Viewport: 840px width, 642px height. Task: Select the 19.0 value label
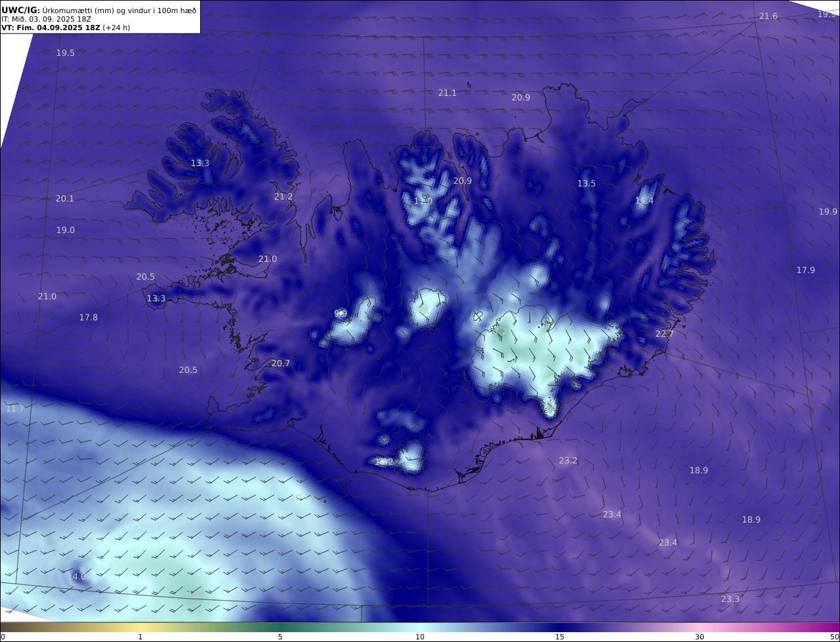pyautogui.click(x=66, y=230)
